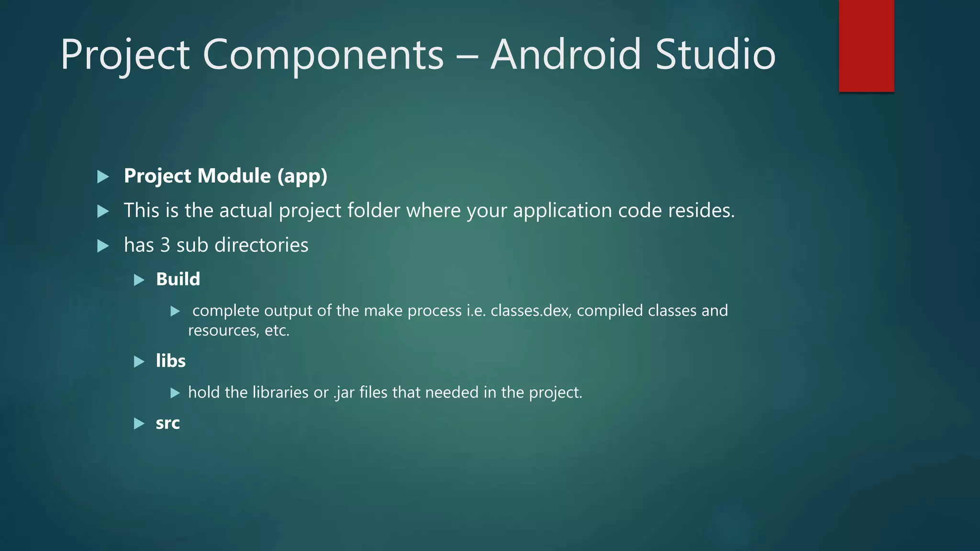Click the continuation text "resources, etc."
The width and height of the screenshot is (980, 551).
[239, 331]
